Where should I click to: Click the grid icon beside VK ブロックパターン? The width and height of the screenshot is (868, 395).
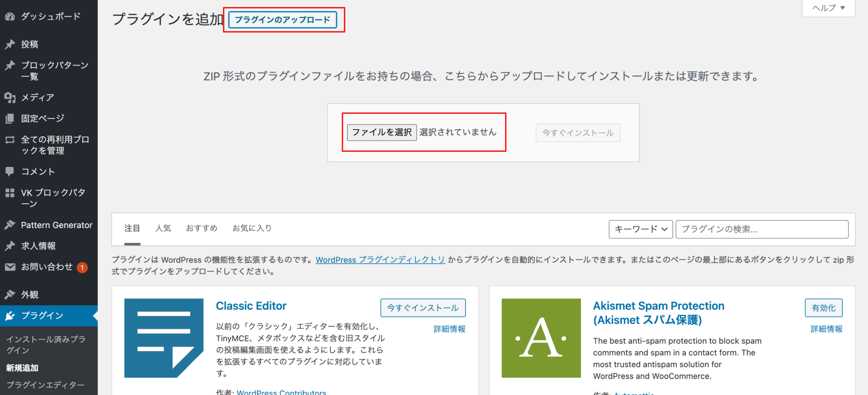point(10,193)
